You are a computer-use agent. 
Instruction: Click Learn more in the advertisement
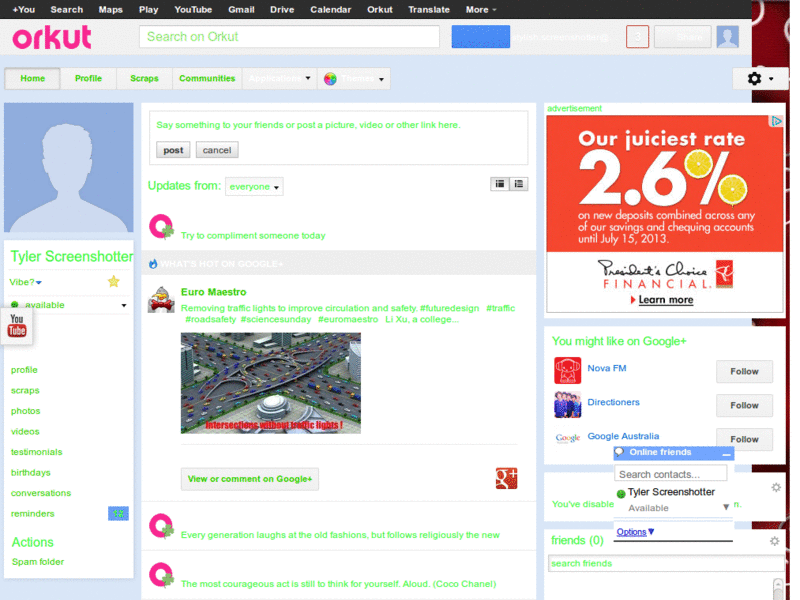click(x=665, y=299)
